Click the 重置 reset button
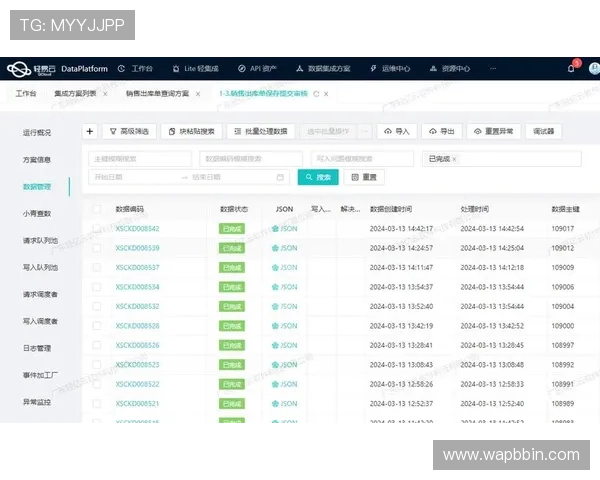 (x=364, y=177)
